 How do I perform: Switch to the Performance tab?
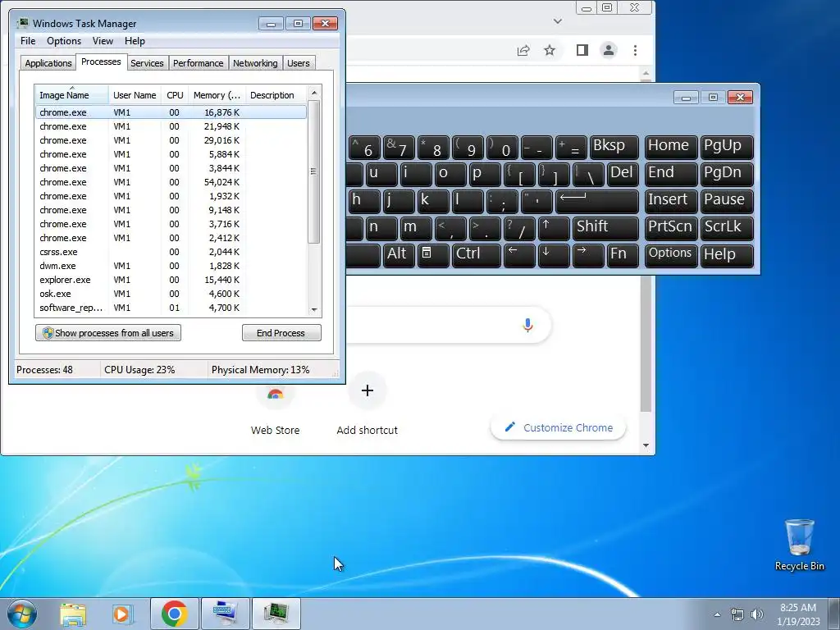(198, 63)
